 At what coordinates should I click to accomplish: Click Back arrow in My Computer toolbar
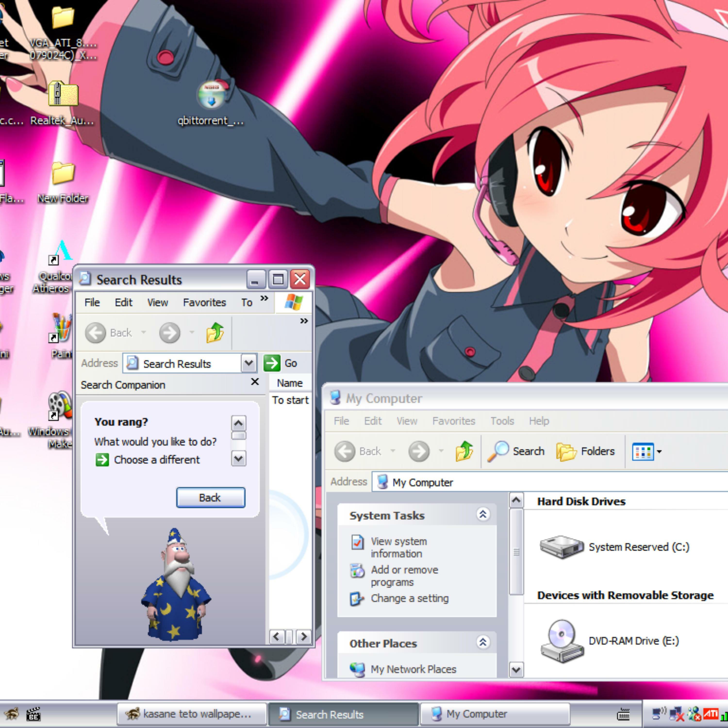point(345,451)
